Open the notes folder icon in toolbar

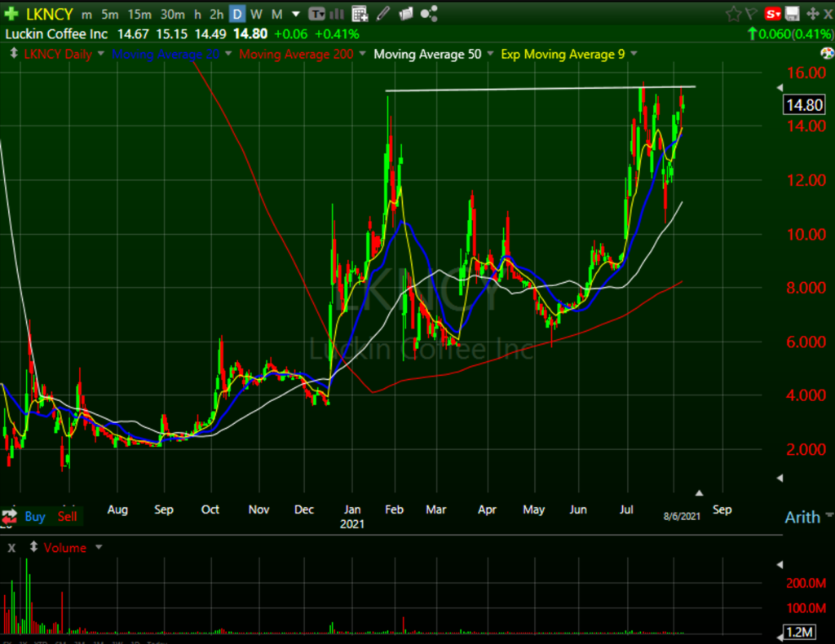coord(406,14)
